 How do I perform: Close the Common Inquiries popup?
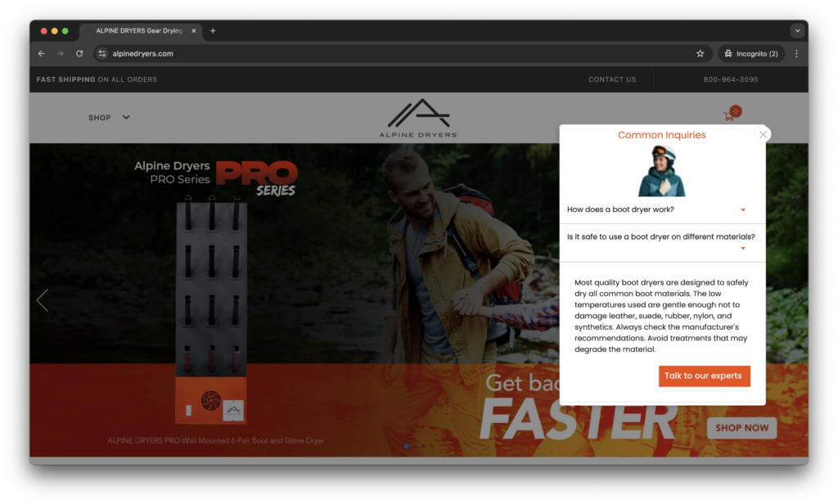(763, 135)
